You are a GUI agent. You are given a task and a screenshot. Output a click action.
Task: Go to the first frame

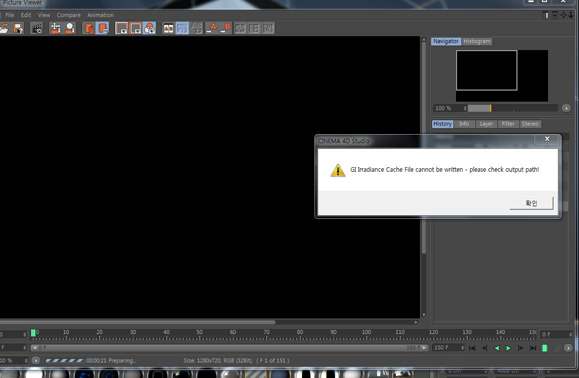[x=472, y=348]
